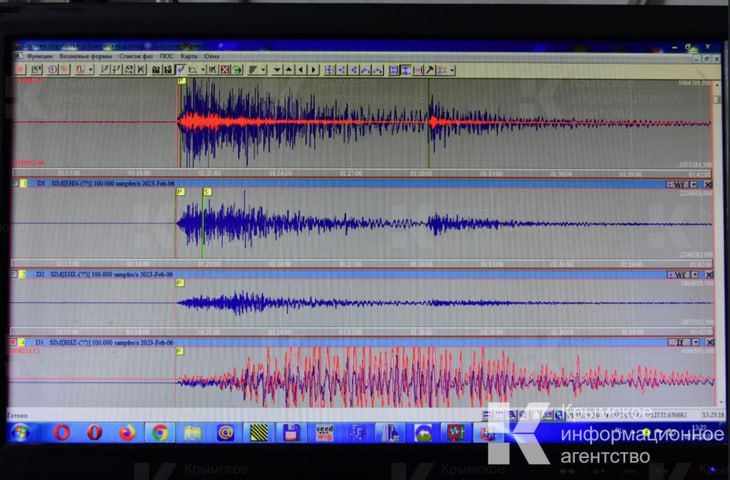
Task: Click the checkmark icon in the toolbar
Action: tap(180, 70)
